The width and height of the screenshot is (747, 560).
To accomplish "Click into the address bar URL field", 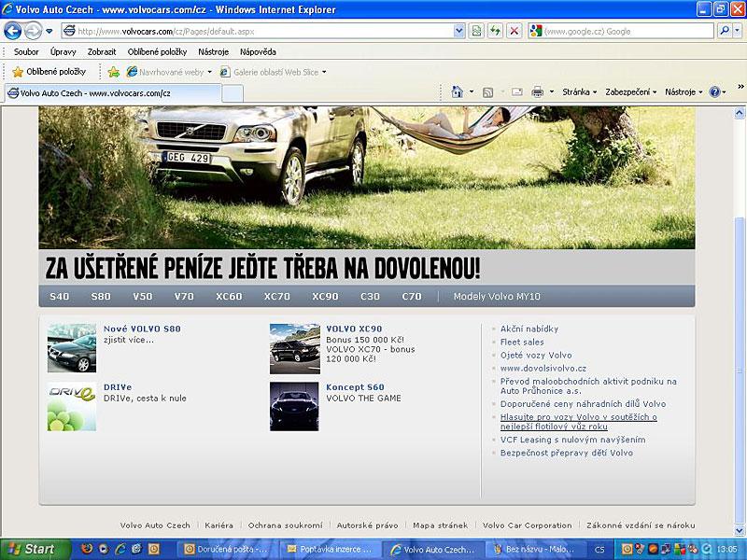I will pyautogui.click(x=258, y=32).
